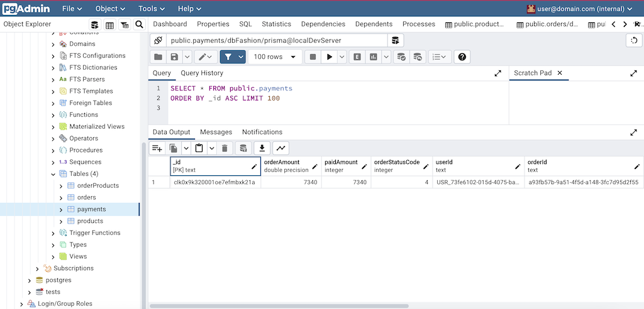
Task: Select the orders table in tree
Action: [x=87, y=197]
